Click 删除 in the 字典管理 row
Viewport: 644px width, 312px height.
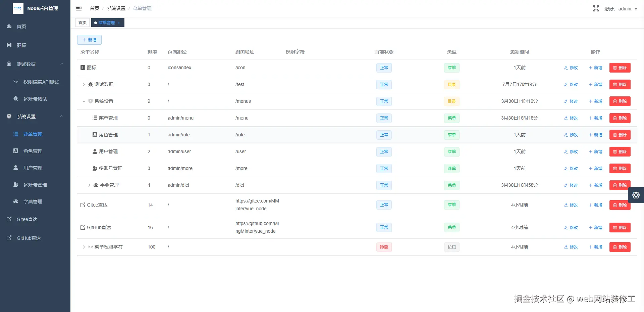(620, 185)
